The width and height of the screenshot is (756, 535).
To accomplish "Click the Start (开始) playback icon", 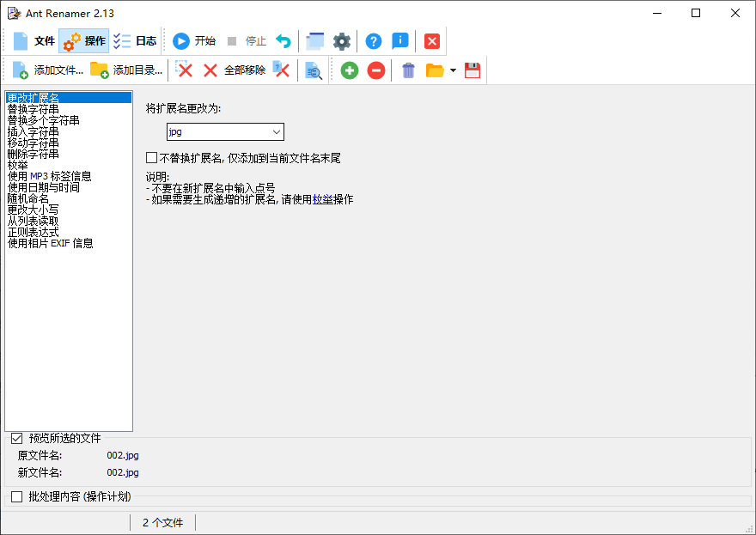I will (x=181, y=40).
